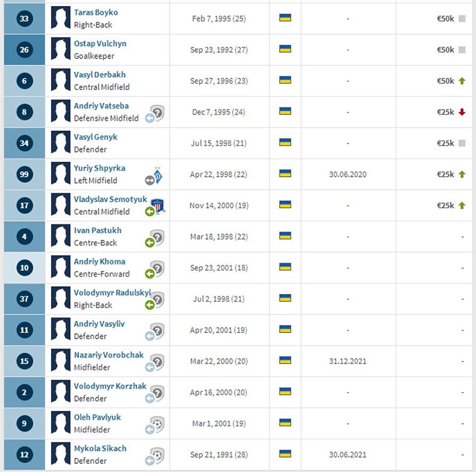Click unknown club shield beside Andriy Vatseba
The height and width of the screenshot is (476, 476).
(x=158, y=113)
